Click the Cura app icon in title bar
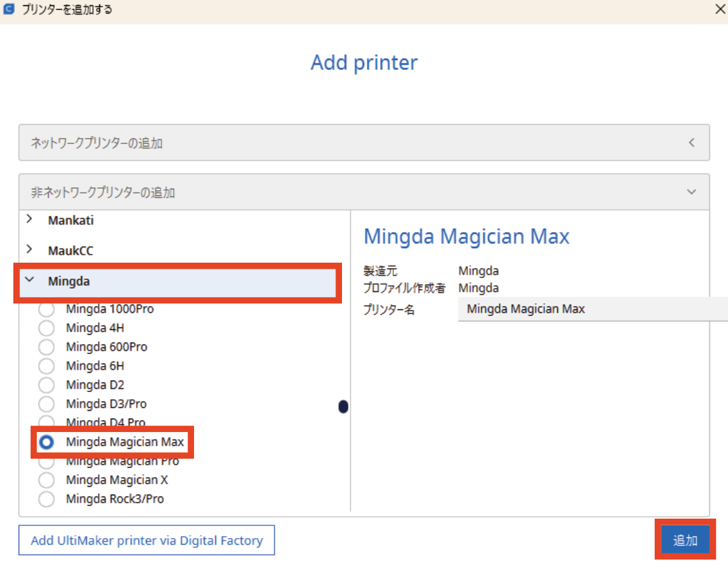 9,9
